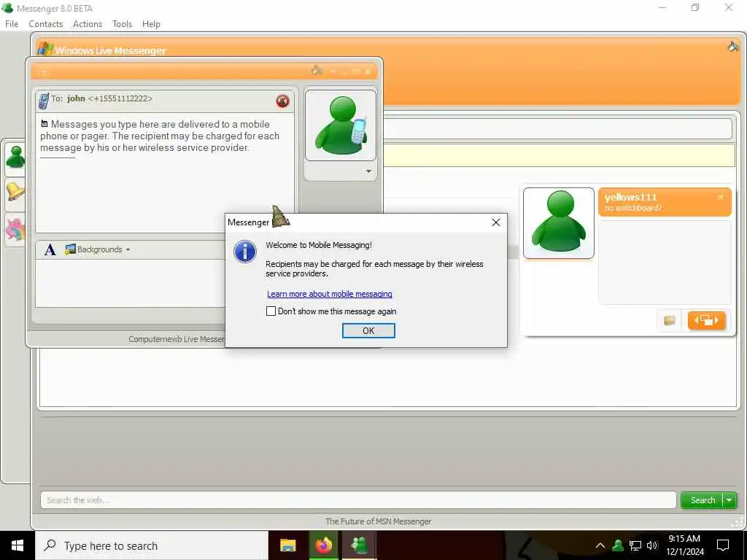747x560 pixels.
Task: Click the mobile phone icon beside To: john
Action: click(43, 101)
